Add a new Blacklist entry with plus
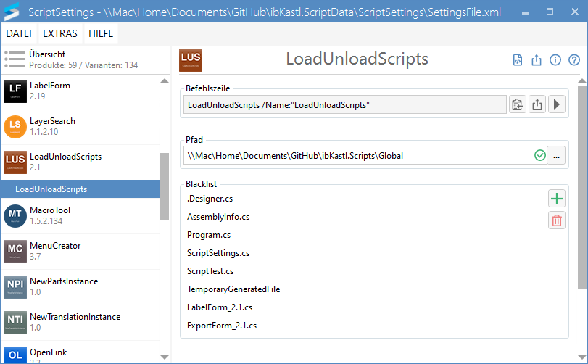The image size is (588, 364). 556,199
